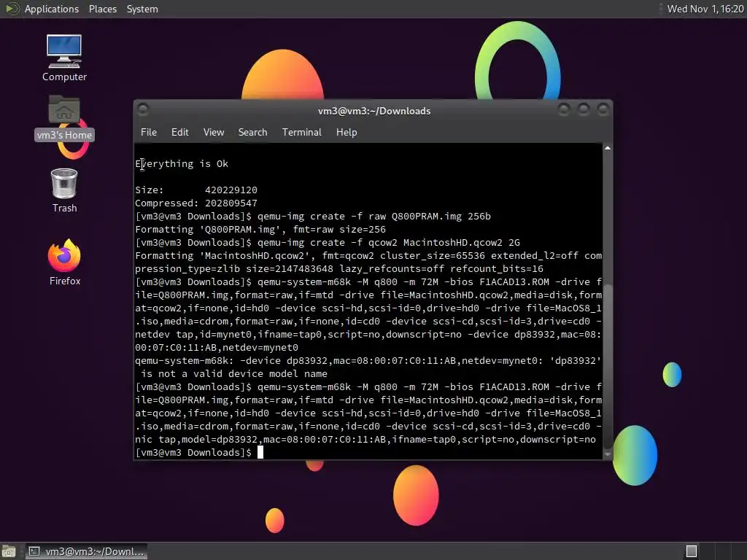Click the qemu-img create MacintoshHD.qcow2 command line
Viewport: 747px width, 560px height.
[x=328, y=242]
